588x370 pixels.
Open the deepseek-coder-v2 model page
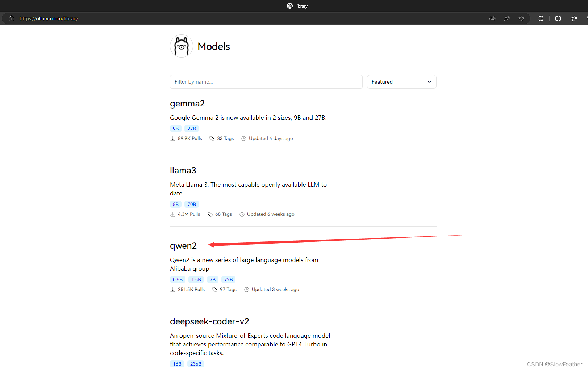coord(209,321)
